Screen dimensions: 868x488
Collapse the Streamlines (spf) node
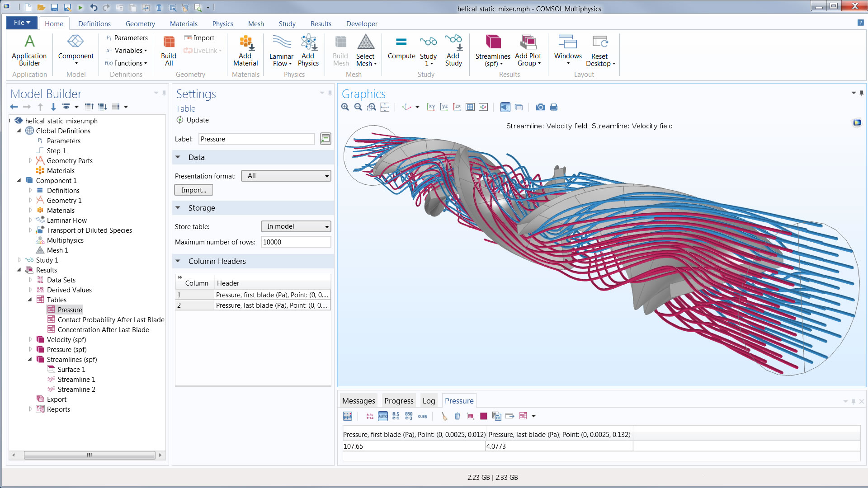click(30, 359)
